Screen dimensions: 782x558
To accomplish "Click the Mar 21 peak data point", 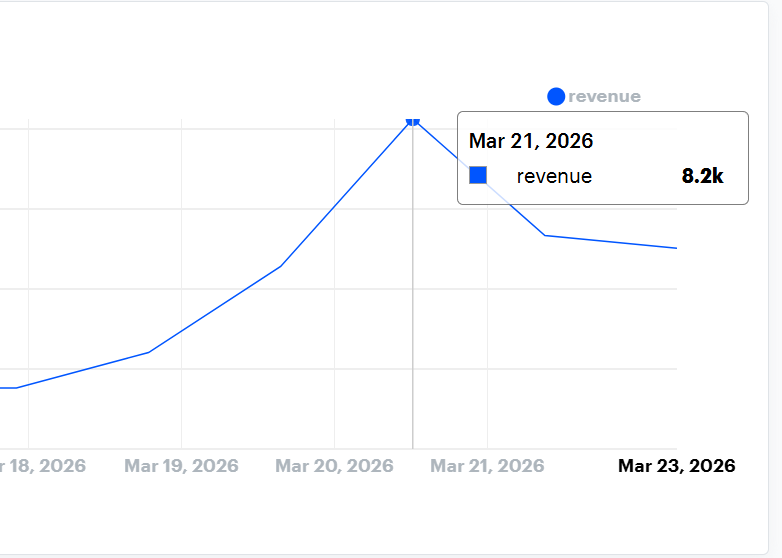I will (x=413, y=121).
